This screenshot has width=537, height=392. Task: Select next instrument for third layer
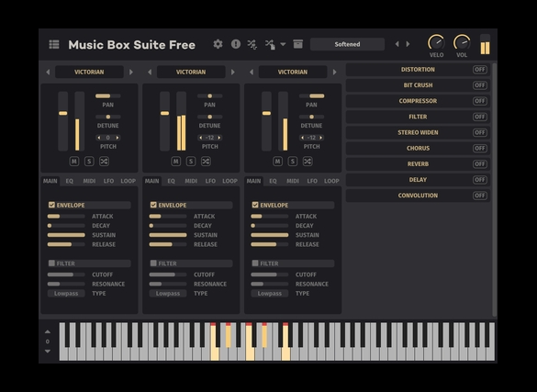[335, 73]
